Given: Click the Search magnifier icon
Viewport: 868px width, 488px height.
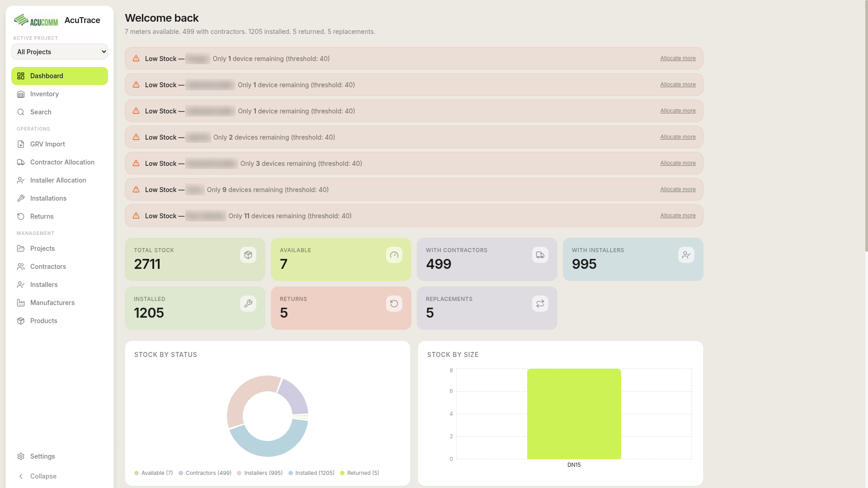Looking at the screenshot, I should [x=21, y=112].
